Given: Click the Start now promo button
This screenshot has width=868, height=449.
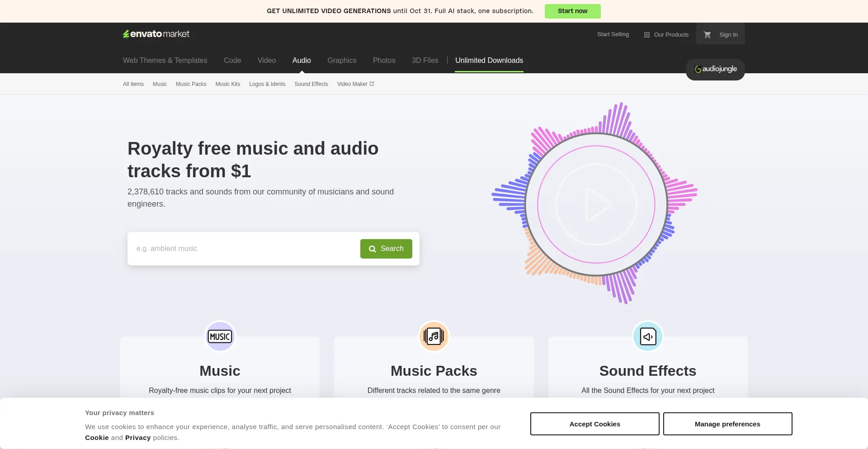Looking at the screenshot, I should click(x=572, y=11).
